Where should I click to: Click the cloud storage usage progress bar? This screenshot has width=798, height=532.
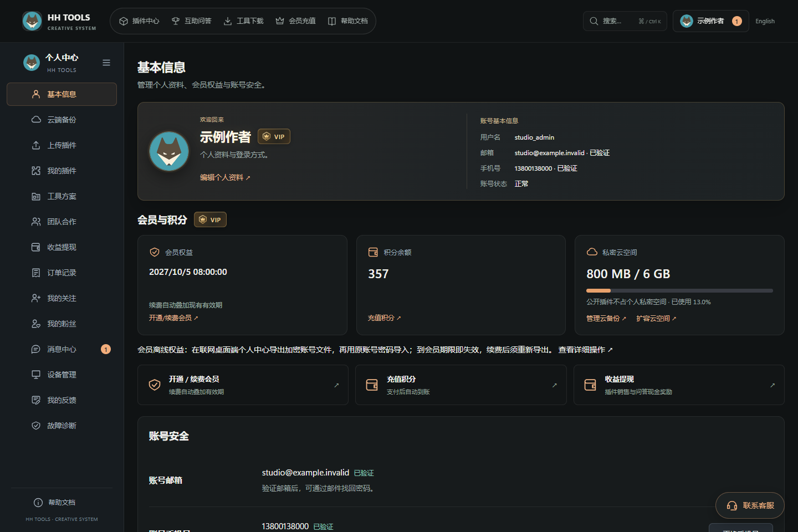tap(679, 290)
